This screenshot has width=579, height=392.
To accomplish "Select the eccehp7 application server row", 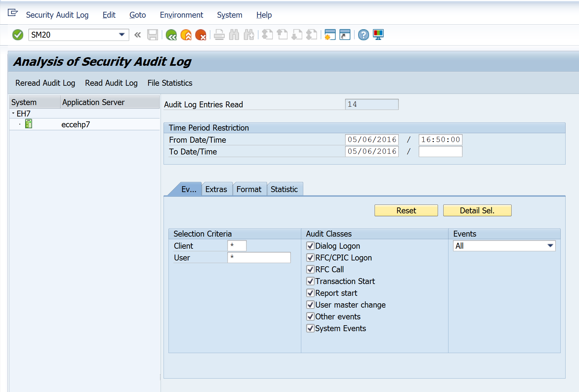I will click(84, 124).
